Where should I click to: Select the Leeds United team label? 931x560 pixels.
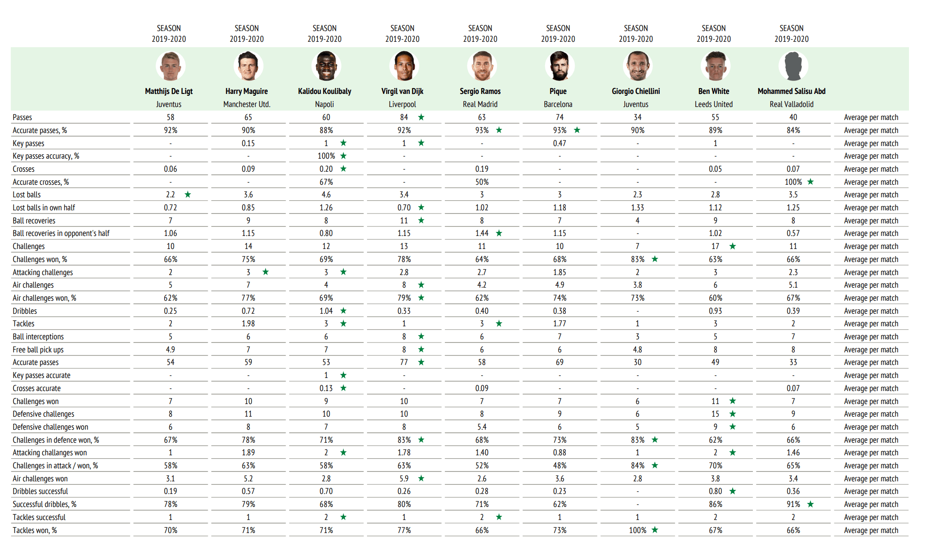(713, 104)
